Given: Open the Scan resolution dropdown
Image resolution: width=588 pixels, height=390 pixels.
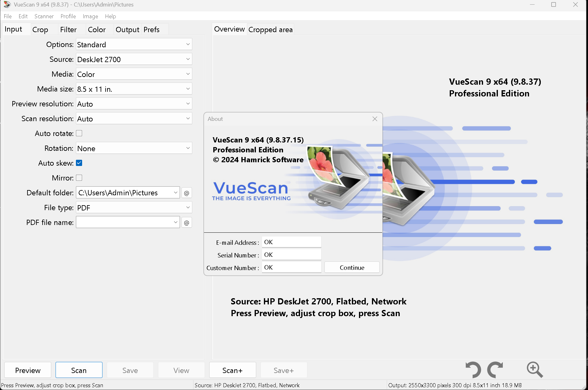Looking at the screenshot, I should pos(134,118).
